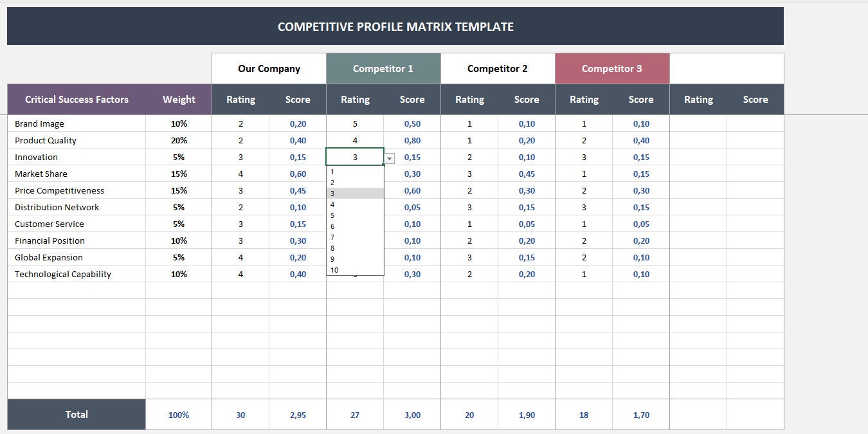
Task: Select the Brand Image factor cell
Action: (39, 123)
